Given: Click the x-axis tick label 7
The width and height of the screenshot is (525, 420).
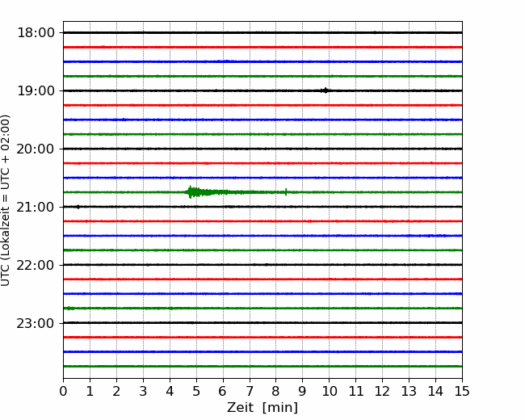Looking at the screenshot, I should coord(250,391).
